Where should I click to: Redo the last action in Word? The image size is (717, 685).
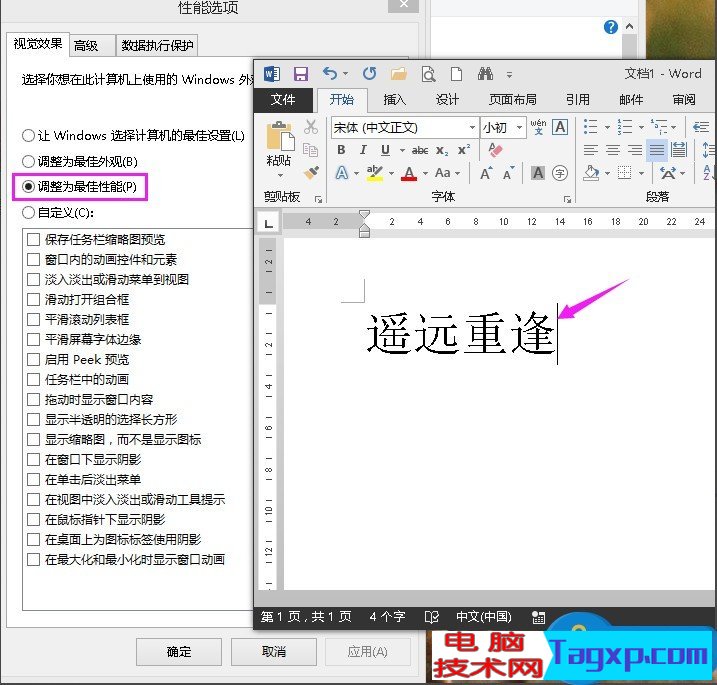369,73
